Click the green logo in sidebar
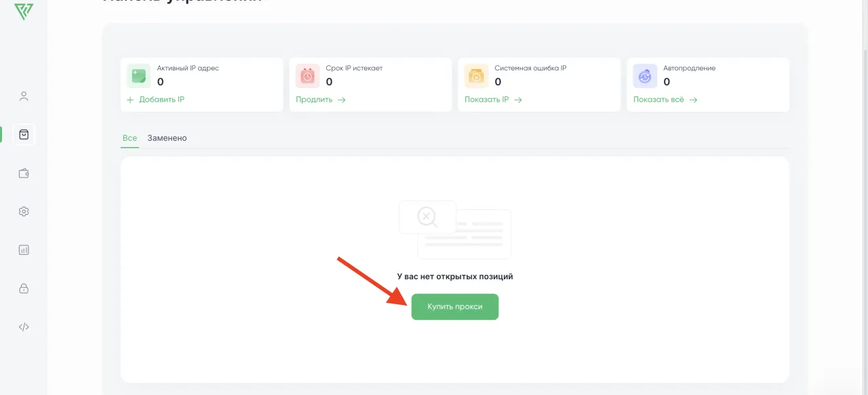Image resolution: width=868 pixels, height=395 pixels. click(24, 10)
